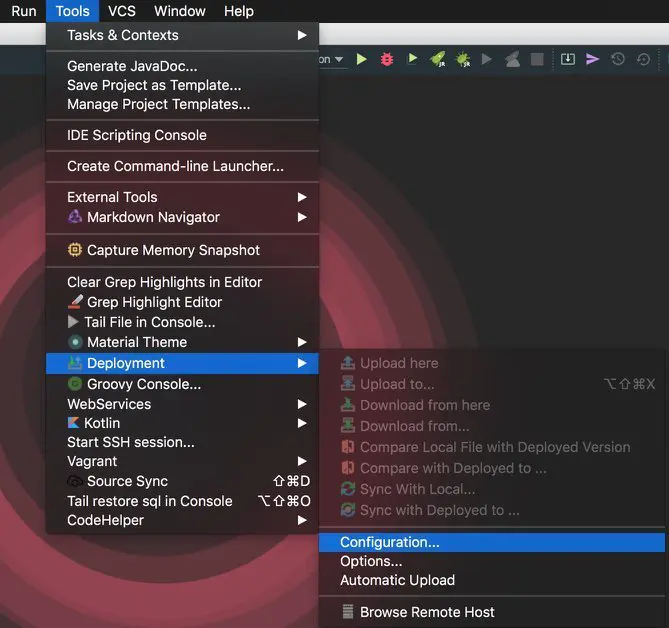The width and height of the screenshot is (669, 628).
Task: Open Groovy Console... from Tools menu
Action: 144,384
